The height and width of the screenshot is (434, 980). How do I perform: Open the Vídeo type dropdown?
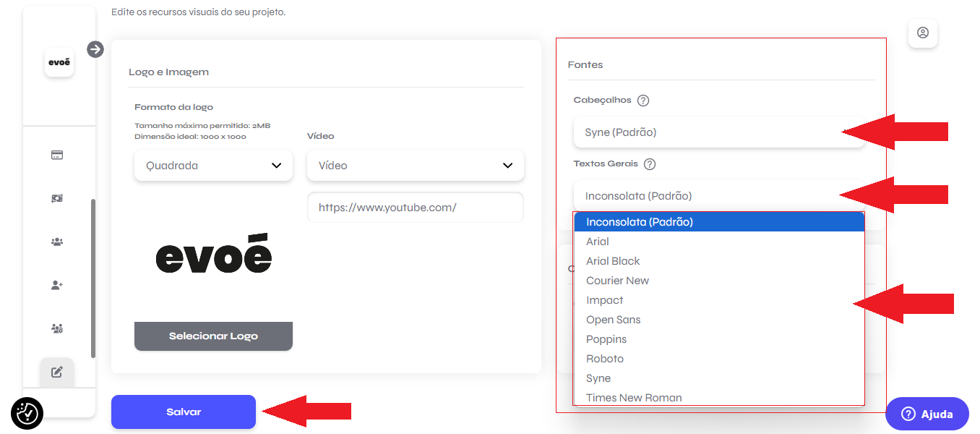click(x=416, y=166)
